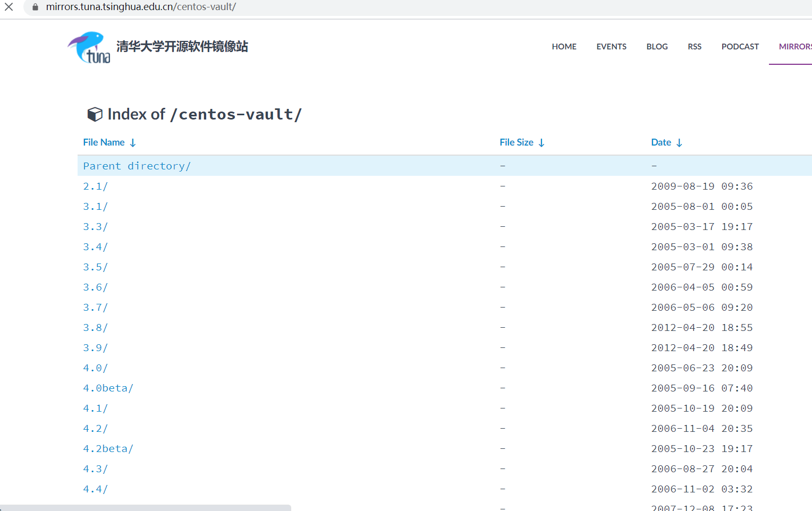The height and width of the screenshot is (511, 812).
Task: Open the 4.2/ directory
Action: 95,429
